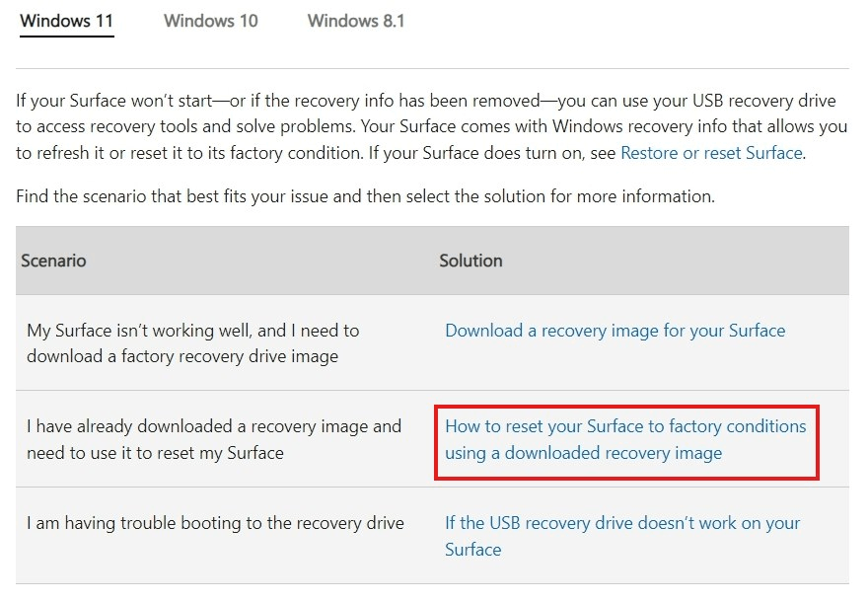Click the trouble booting to recovery drive scenario

(x=215, y=523)
